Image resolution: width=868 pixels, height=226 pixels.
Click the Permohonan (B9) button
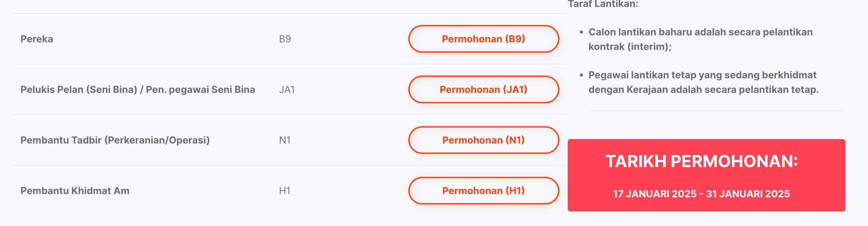coord(483,39)
